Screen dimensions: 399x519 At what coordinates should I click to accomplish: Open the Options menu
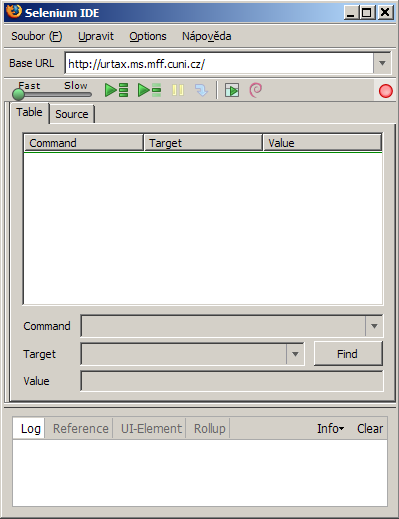click(148, 36)
